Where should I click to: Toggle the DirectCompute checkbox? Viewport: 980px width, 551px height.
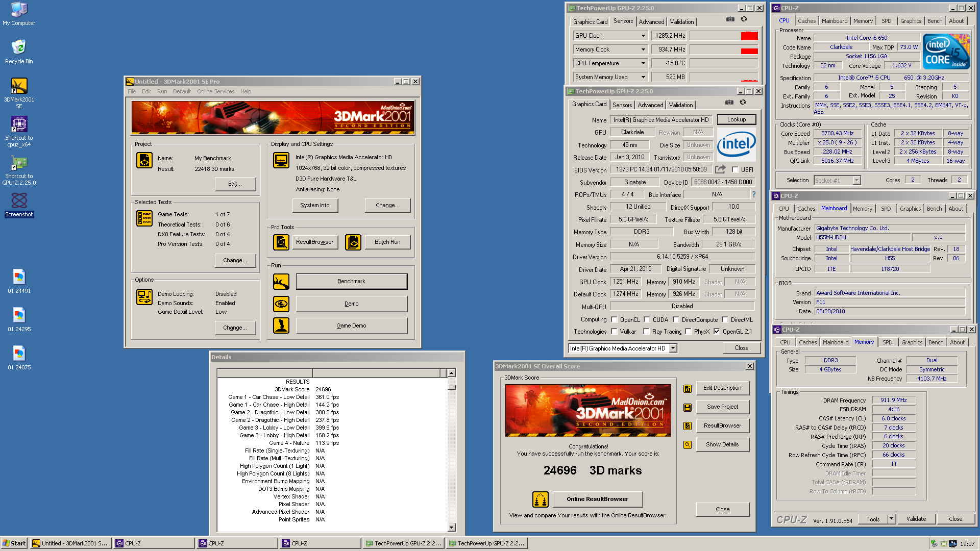tap(676, 320)
